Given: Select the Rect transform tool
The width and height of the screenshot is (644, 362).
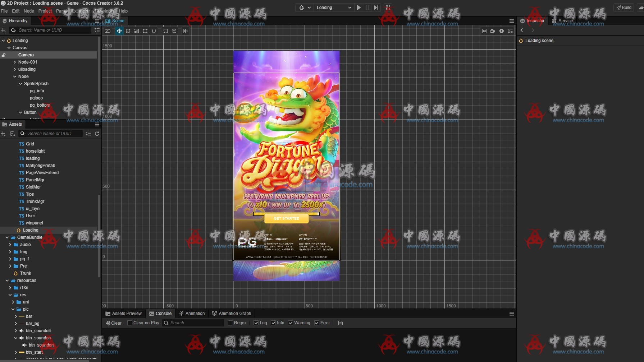Looking at the screenshot, I should click(x=145, y=31).
